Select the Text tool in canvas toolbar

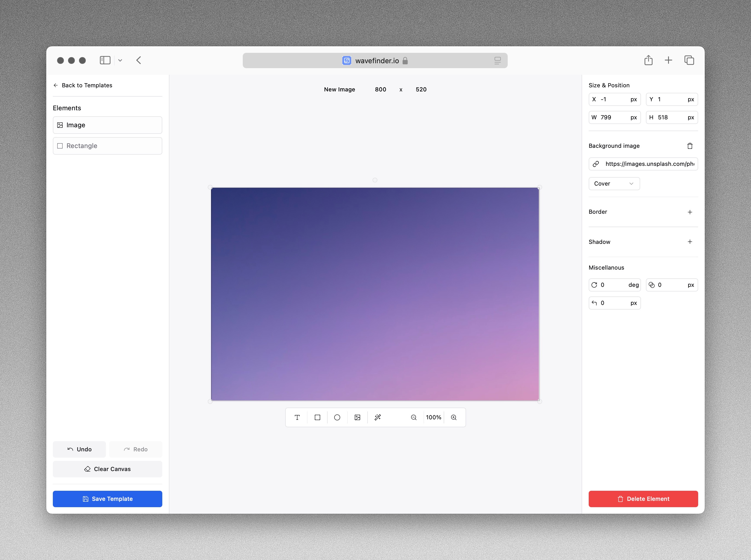297,417
